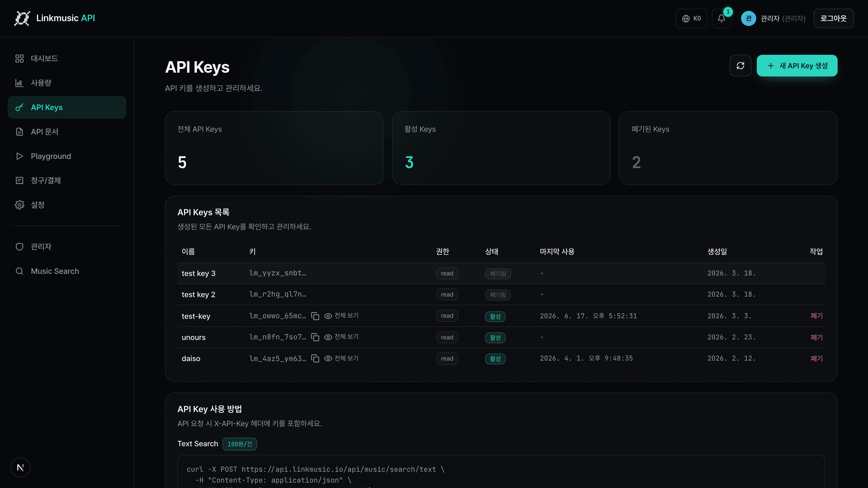Screen dimensions: 868x488
Task: Select the test key 2 row name
Action: [199, 295]
